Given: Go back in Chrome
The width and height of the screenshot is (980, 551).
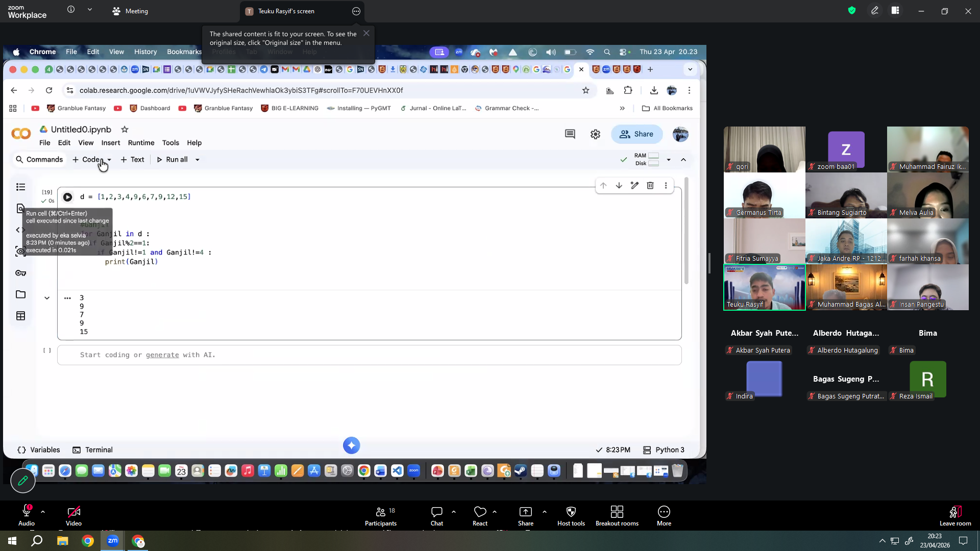Looking at the screenshot, I should point(14,90).
